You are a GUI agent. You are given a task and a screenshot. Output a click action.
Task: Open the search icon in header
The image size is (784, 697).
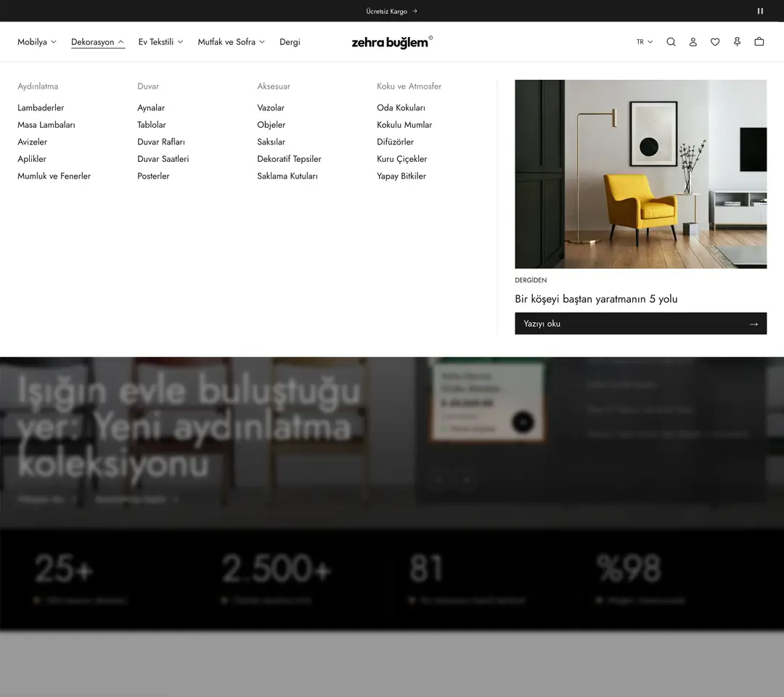tap(671, 42)
